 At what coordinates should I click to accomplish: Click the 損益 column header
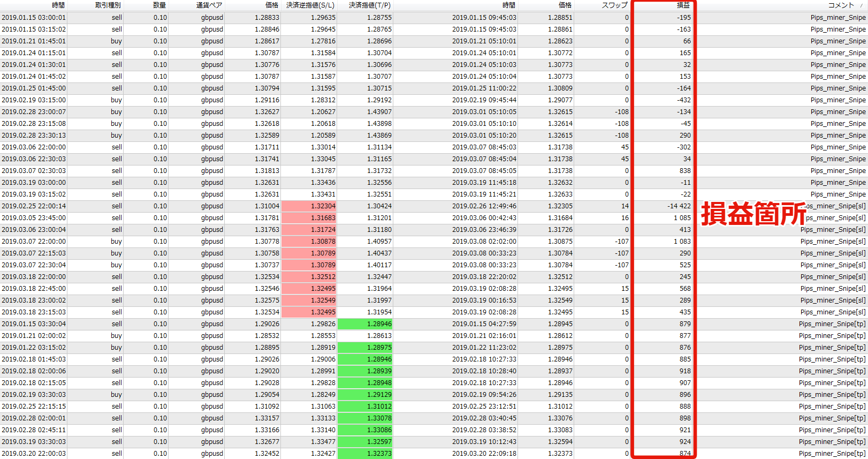point(683,5)
